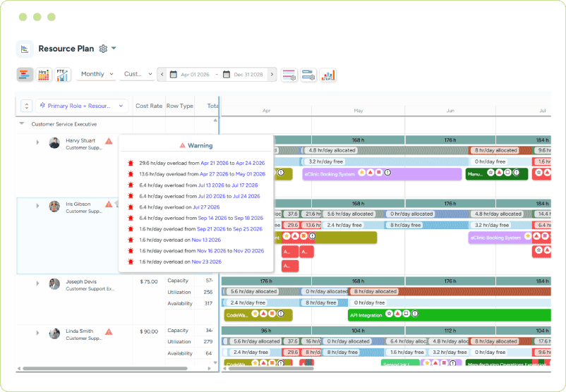Click the CodeWa... bar in Joseph Devis's row

[258, 315]
